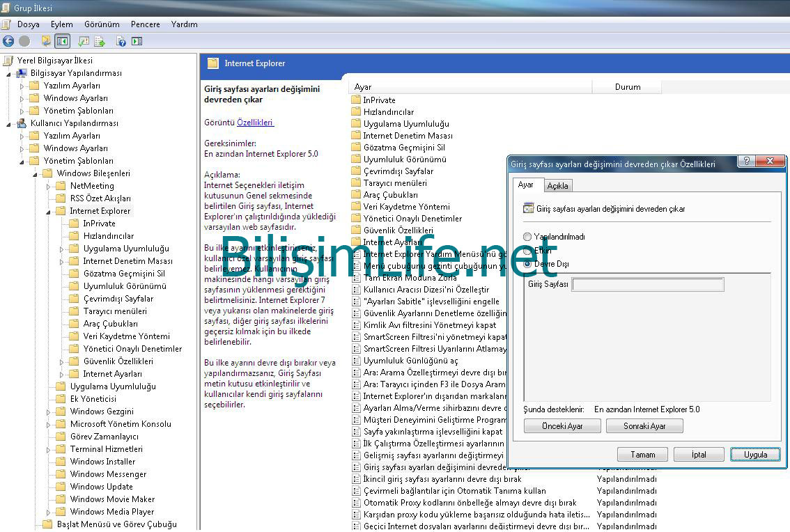Collapse the Kullanıcı Yapılandırması node
790x532 pixels.
pos(8,123)
